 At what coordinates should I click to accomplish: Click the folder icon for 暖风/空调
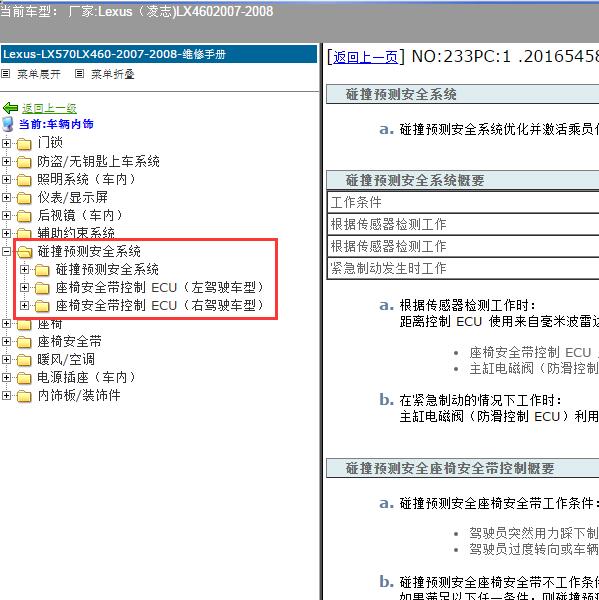[x=24, y=360]
